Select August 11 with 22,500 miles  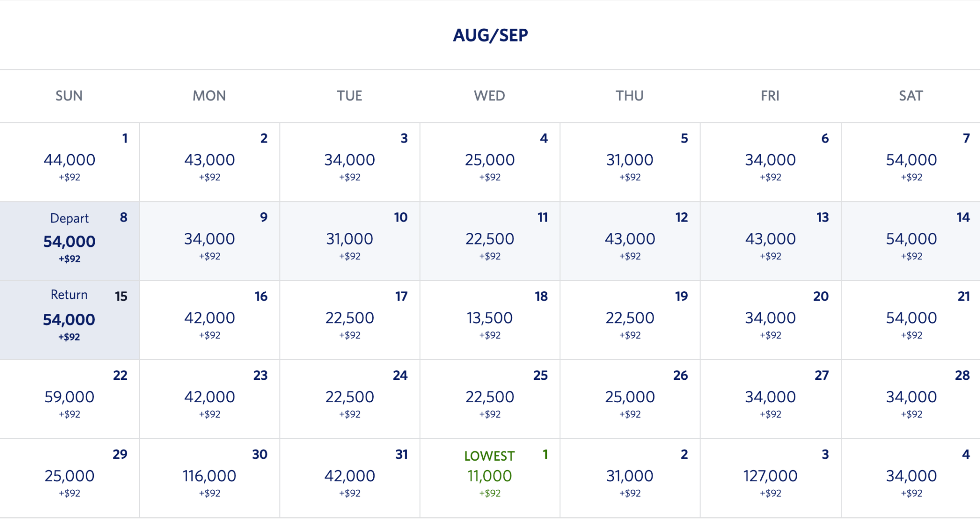coord(490,240)
